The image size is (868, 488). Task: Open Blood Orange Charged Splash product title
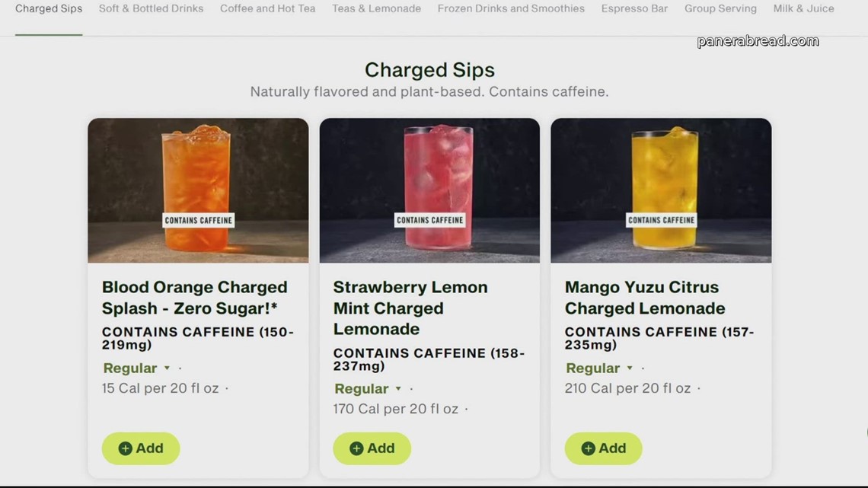(194, 298)
